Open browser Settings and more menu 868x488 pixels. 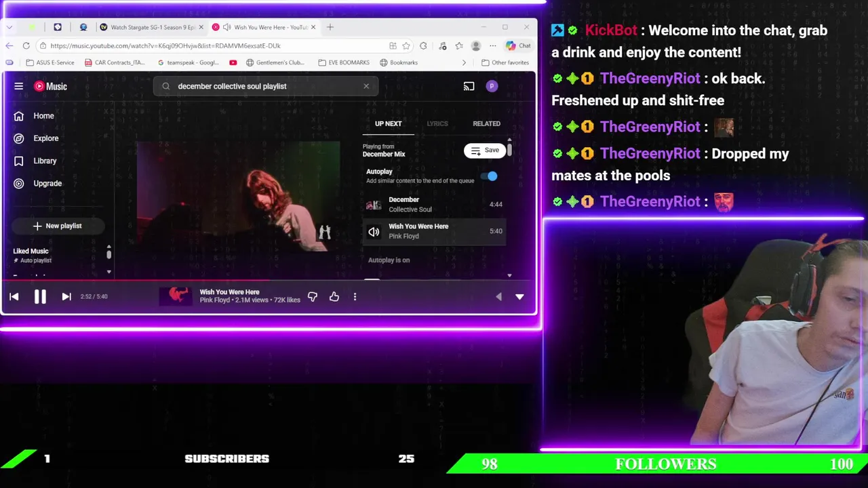click(x=493, y=45)
